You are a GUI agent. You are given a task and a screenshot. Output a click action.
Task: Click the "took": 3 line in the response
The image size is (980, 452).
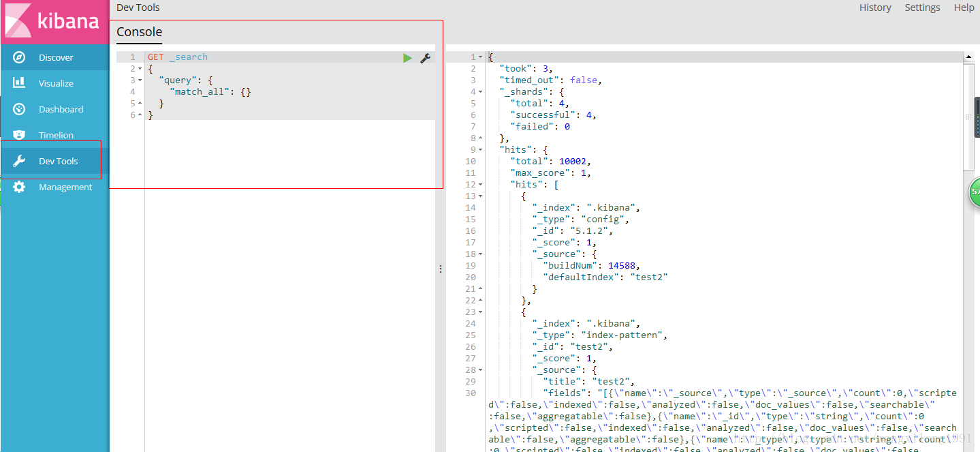pyautogui.click(x=526, y=69)
